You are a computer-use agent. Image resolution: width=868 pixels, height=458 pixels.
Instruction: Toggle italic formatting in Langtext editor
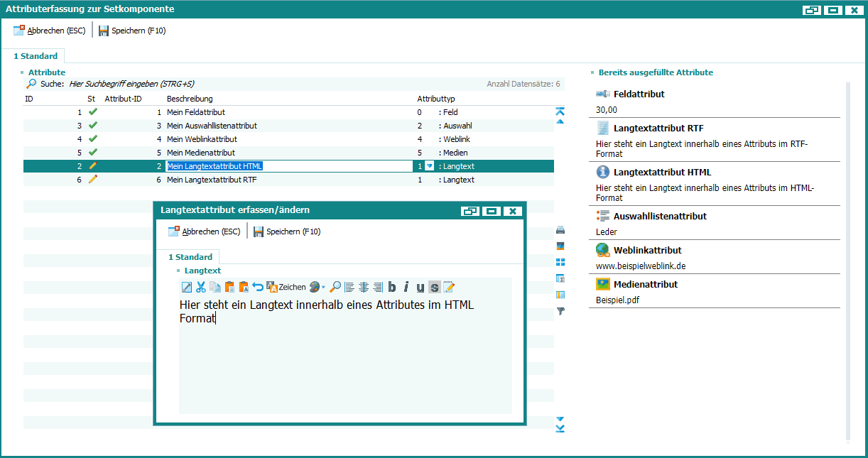coord(406,288)
